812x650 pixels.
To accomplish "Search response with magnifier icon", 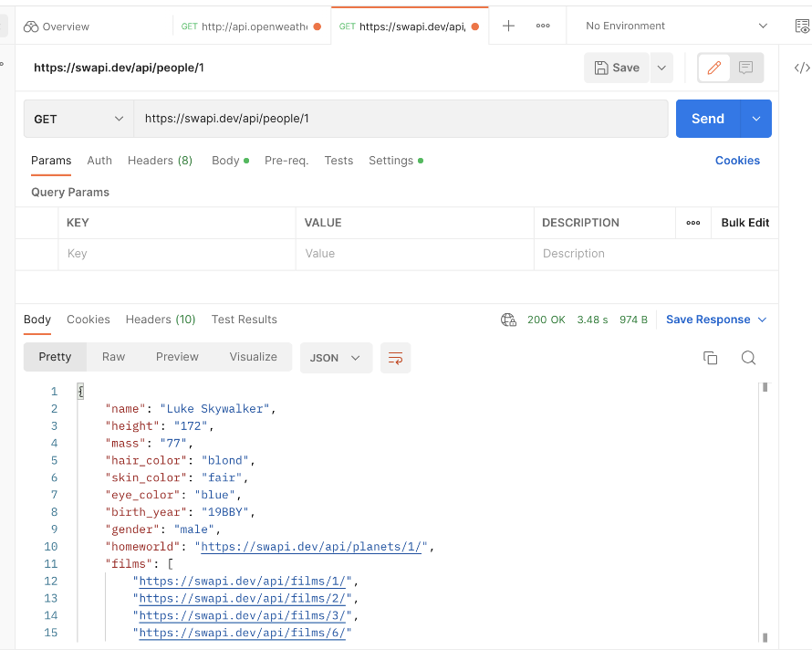I will tap(748, 358).
